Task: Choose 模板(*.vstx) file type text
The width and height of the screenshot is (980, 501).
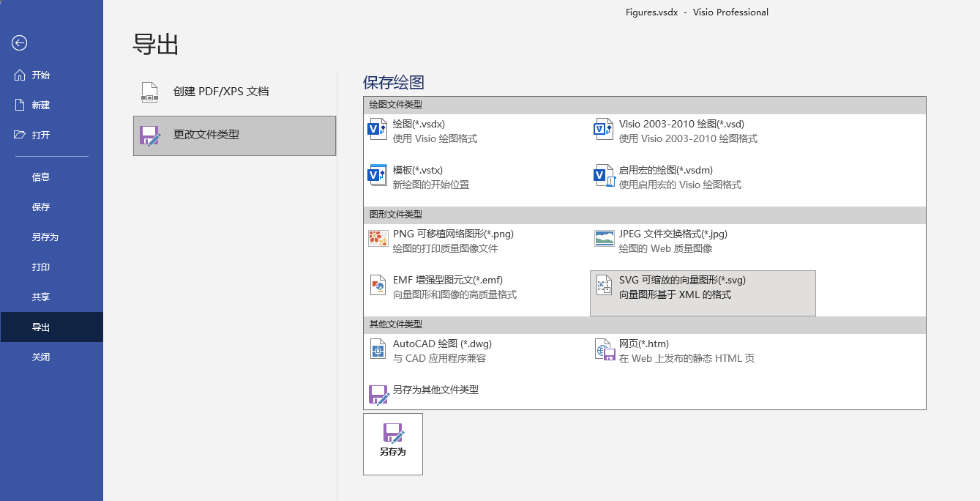Action: click(418, 170)
